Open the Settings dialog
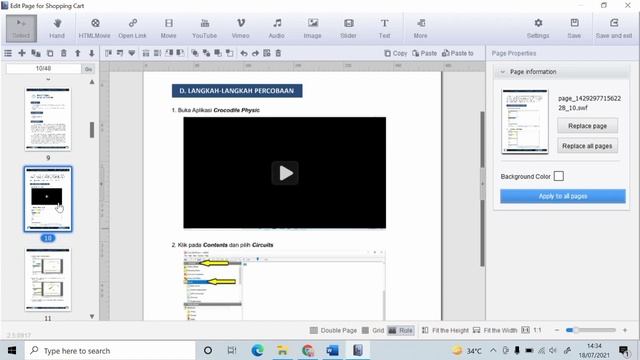Viewport: 640px width, 360px height. [x=538, y=28]
